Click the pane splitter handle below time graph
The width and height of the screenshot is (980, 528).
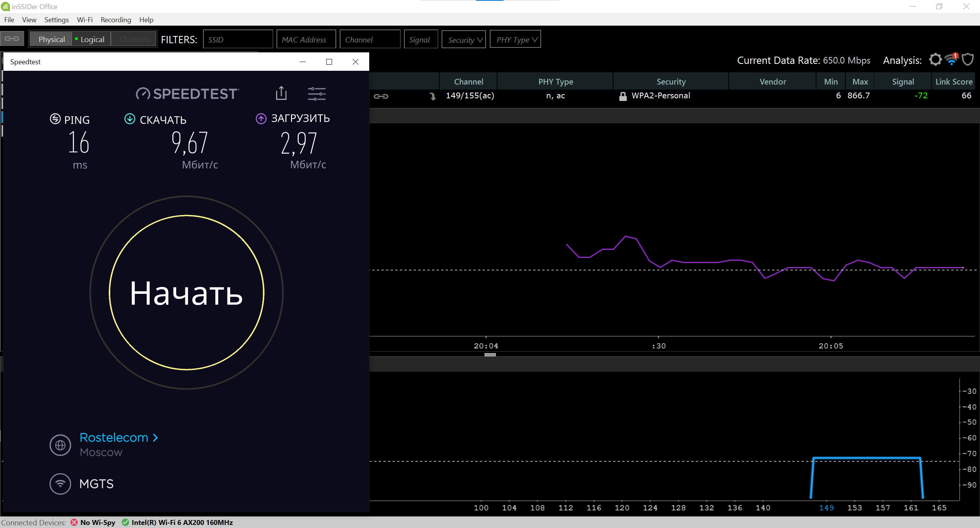click(490, 355)
